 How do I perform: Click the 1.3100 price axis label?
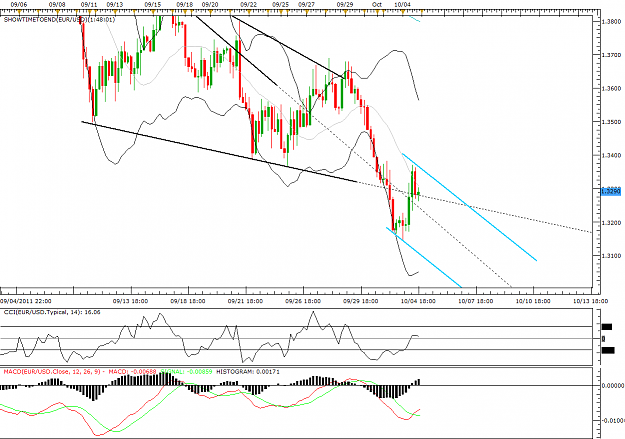612,256
